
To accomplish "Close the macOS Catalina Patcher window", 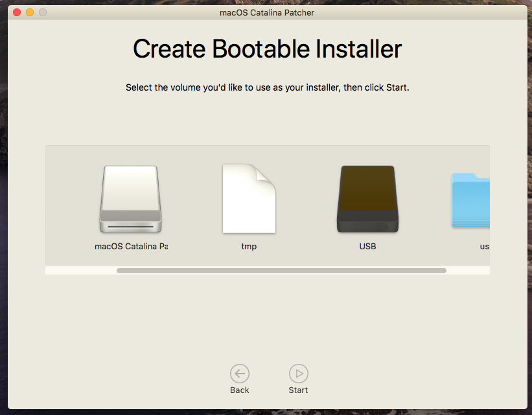I will [x=17, y=12].
